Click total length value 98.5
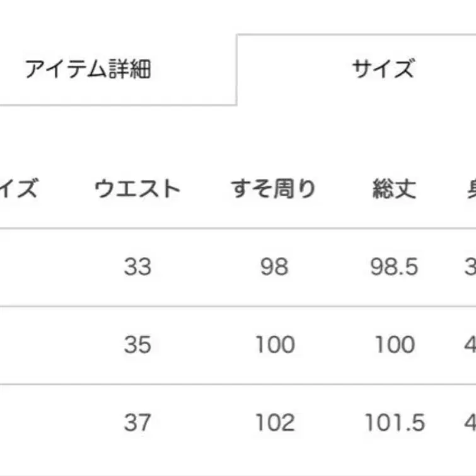This screenshot has width=476, height=476. [394, 267]
